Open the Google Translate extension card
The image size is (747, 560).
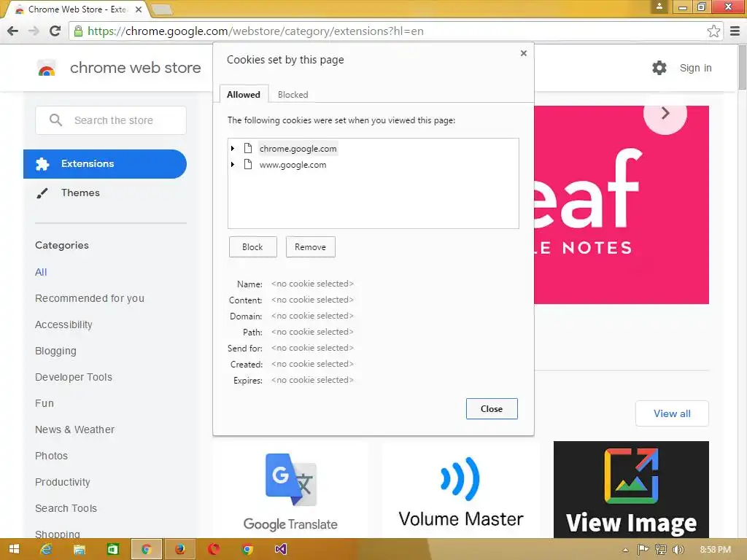point(290,491)
